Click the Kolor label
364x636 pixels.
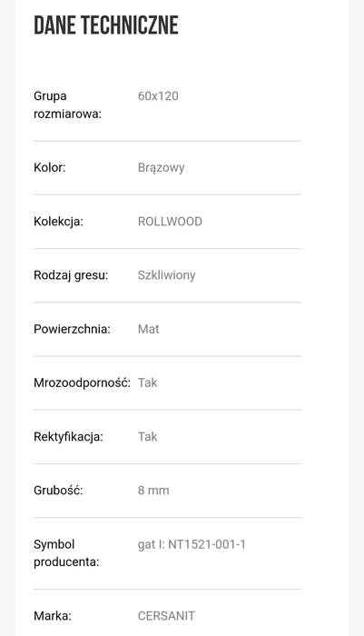point(49,167)
